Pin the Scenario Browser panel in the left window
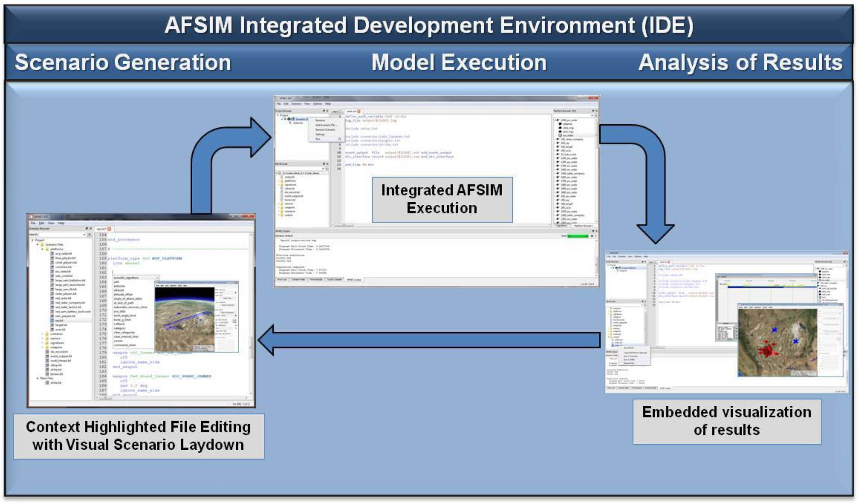 point(87,228)
